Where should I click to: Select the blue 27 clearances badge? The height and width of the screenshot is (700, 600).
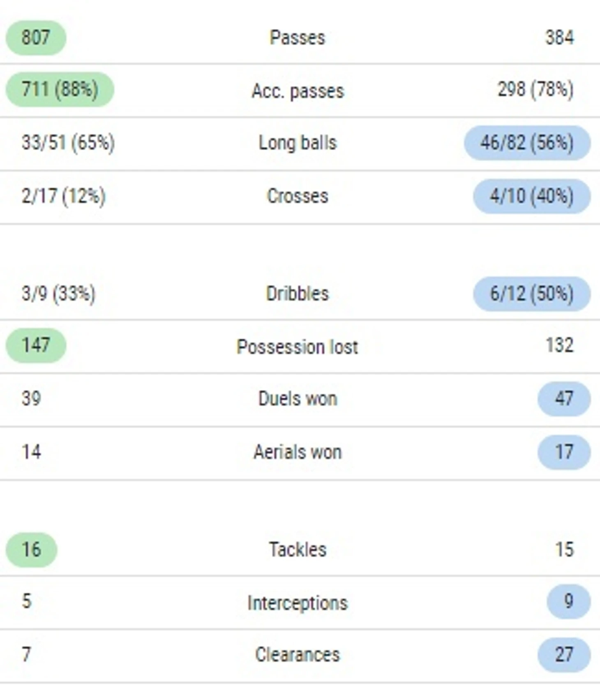point(564,655)
